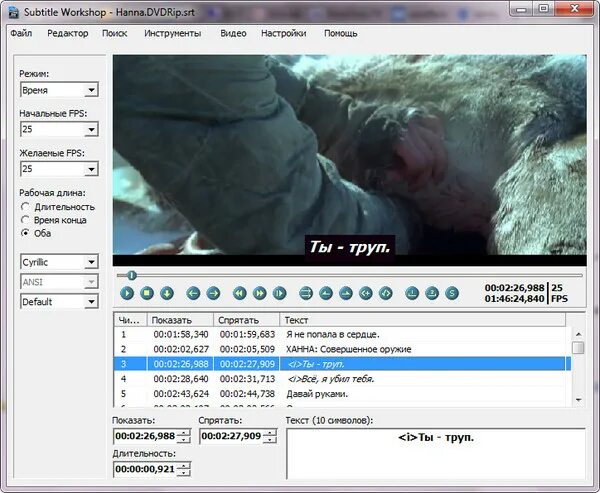
Task: Open the Настройки menu
Action: coord(284,33)
